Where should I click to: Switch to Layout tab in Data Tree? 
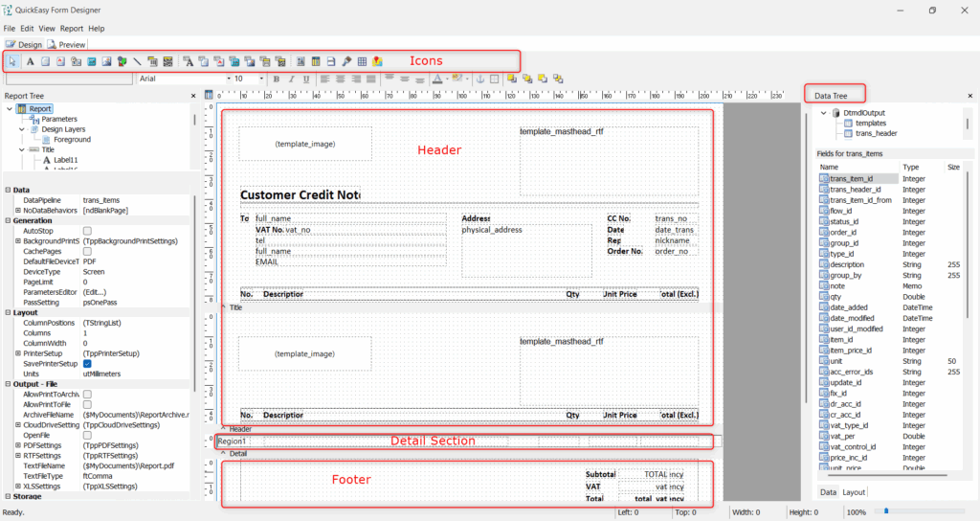[x=854, y=492]
